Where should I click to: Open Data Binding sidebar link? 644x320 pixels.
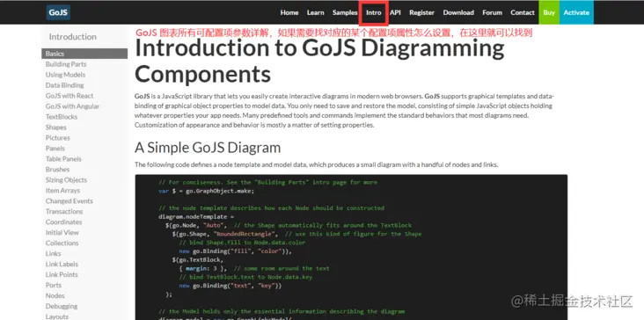tap(64, 85)
